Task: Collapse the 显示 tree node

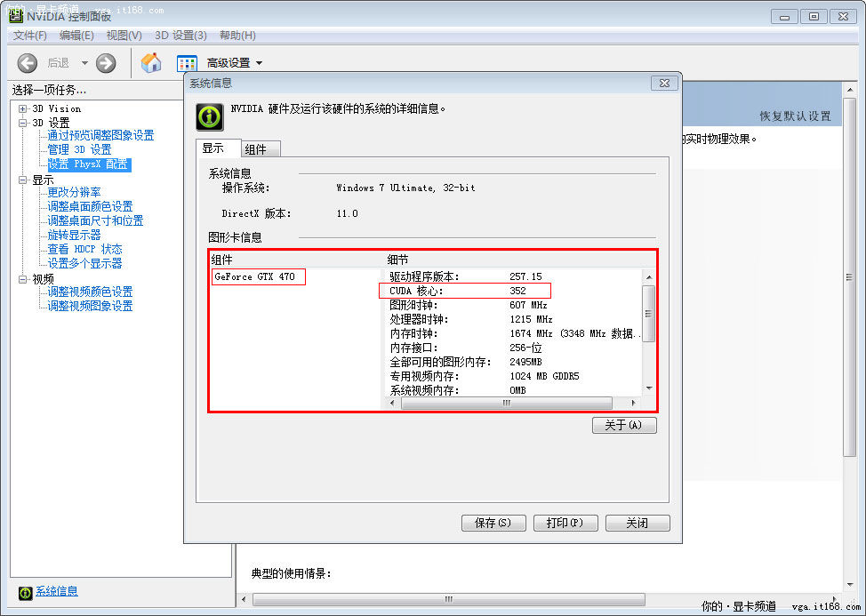Action: (x=22, y=180)
